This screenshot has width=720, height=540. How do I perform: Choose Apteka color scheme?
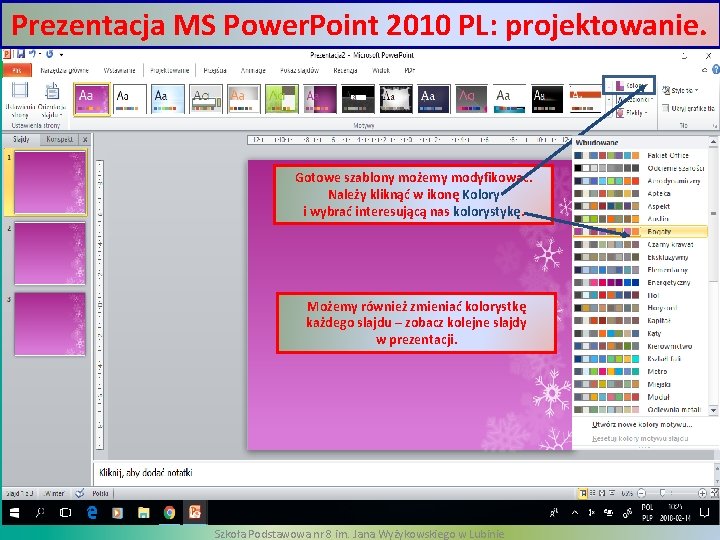pyautogui.click(x=640, y=194)
